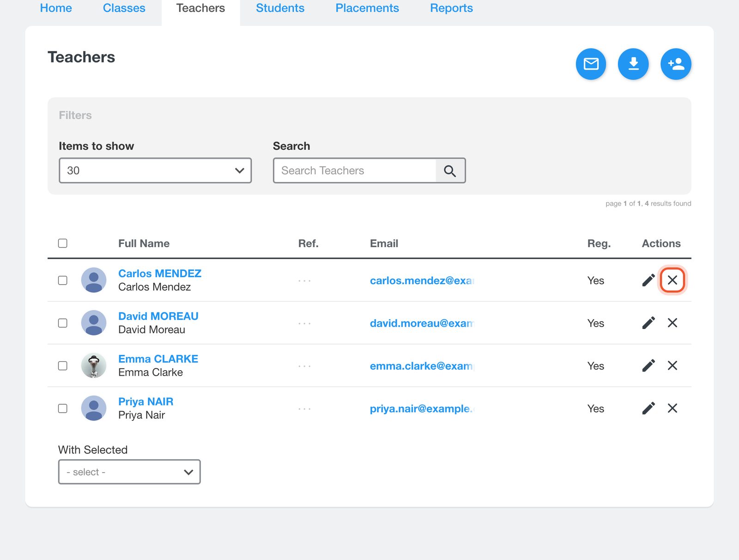Edit Emma Clarke with pencil icon
739x560 pixels.
tap(648, 365)
